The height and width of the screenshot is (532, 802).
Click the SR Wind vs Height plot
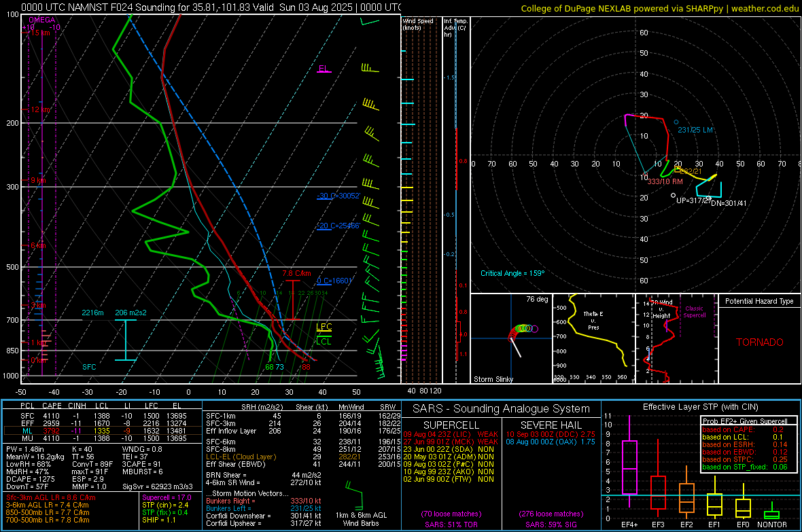coord(676,338)
